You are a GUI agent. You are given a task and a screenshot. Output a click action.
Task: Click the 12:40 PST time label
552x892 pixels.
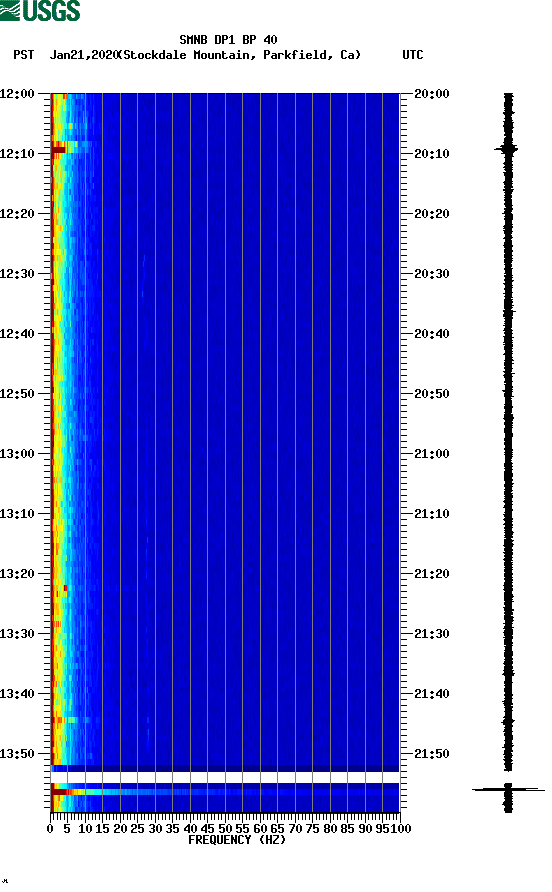17,333
